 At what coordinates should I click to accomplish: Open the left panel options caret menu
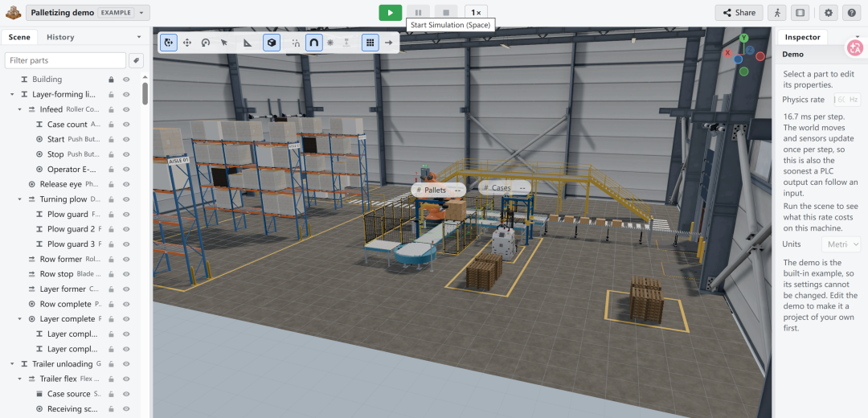point(139,37)
